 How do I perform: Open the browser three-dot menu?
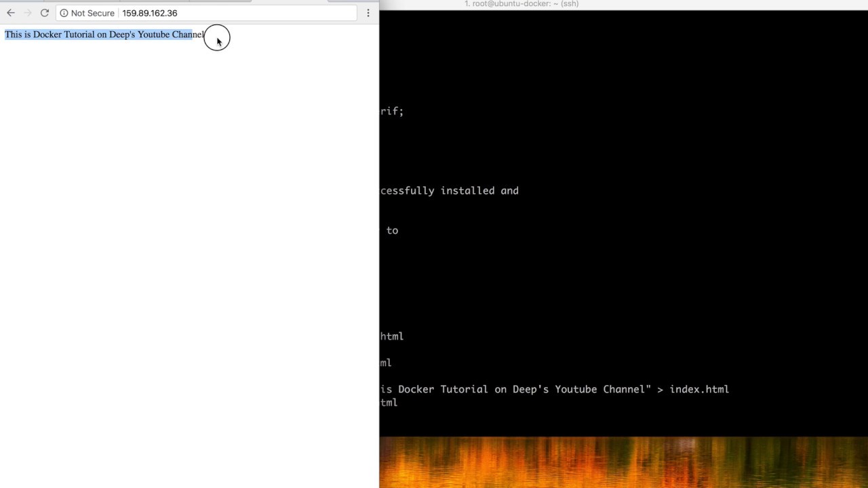368,13
